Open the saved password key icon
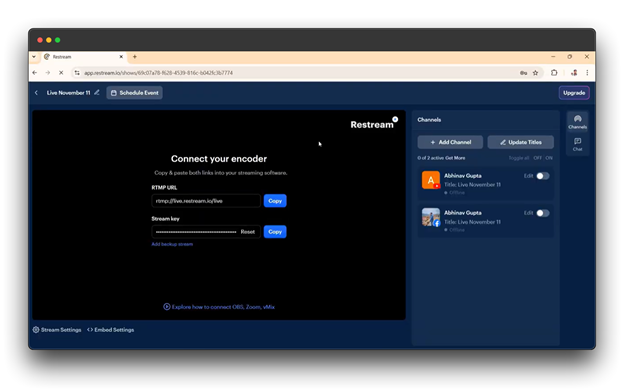Screen dimensions: 624x392 523,73
